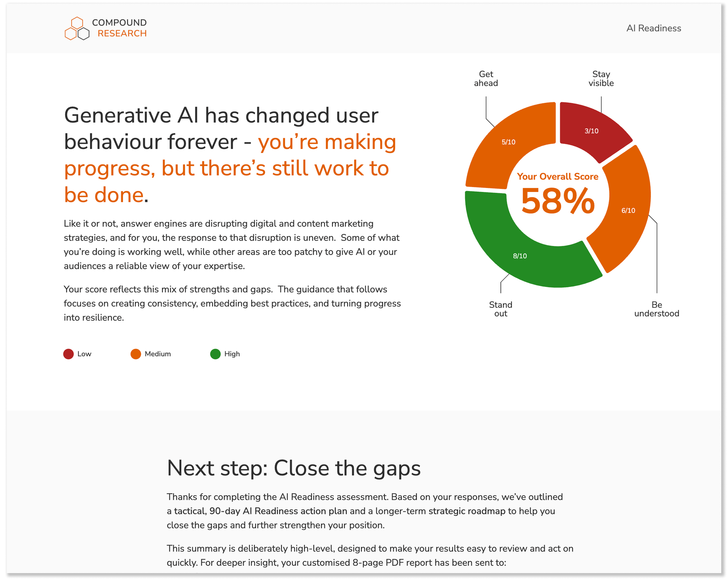Select the green 8/10 Stand out segment
This screenshot has height=586, width=728.
point(520,256)
